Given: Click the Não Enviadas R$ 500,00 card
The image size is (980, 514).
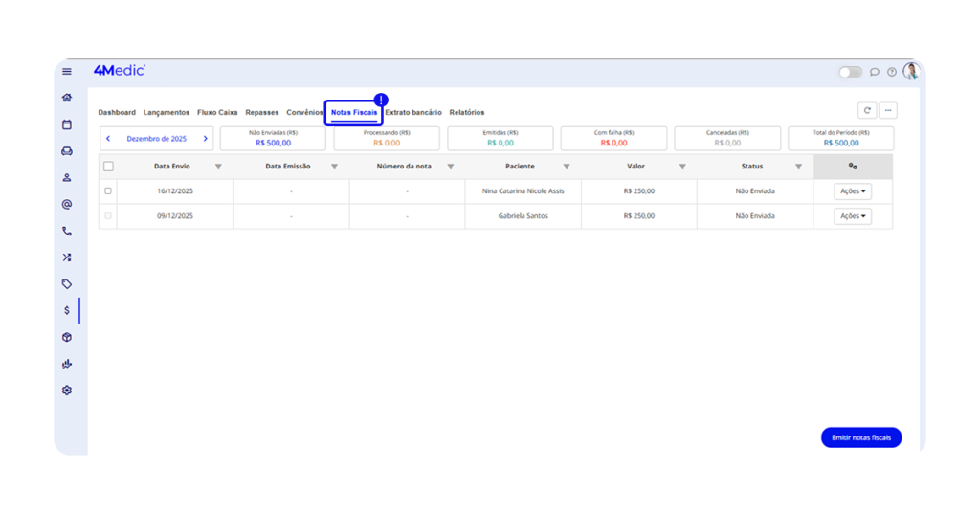Looking at the screenshot, I should click(273, 139).
